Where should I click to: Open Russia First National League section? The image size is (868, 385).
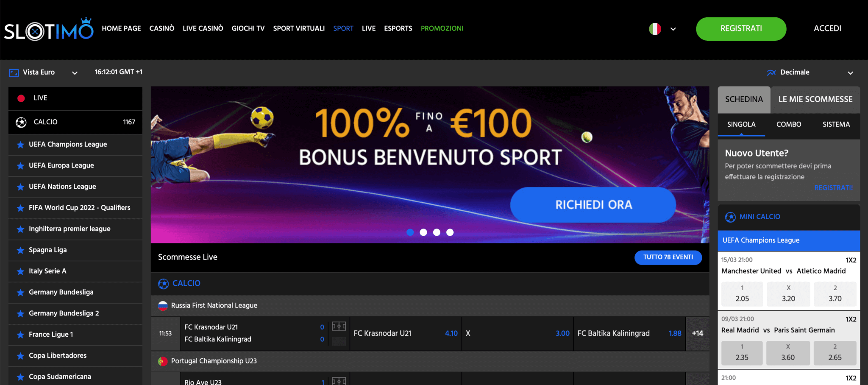430,306
